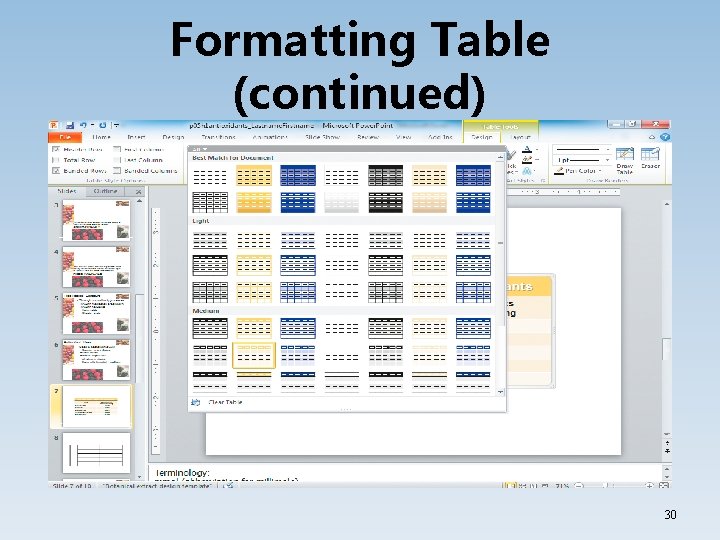Switch to the Outline pane tab

click(105, 191)
